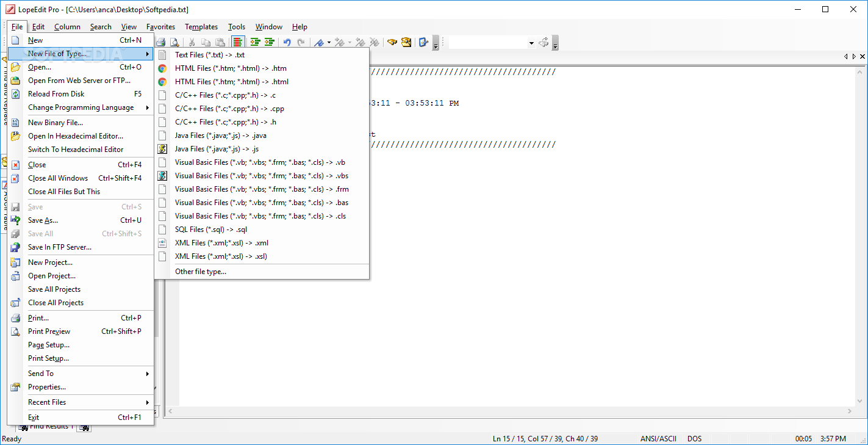This screenshot has width=868, height=445.
Task: Click the binoculars Find toolbar icon
Action: tap(392, 42)
